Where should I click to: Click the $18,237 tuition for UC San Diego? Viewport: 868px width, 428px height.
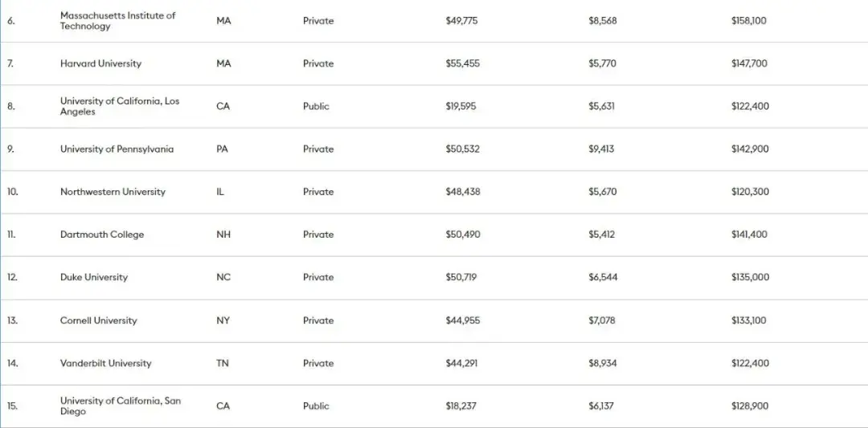[461, 406]
